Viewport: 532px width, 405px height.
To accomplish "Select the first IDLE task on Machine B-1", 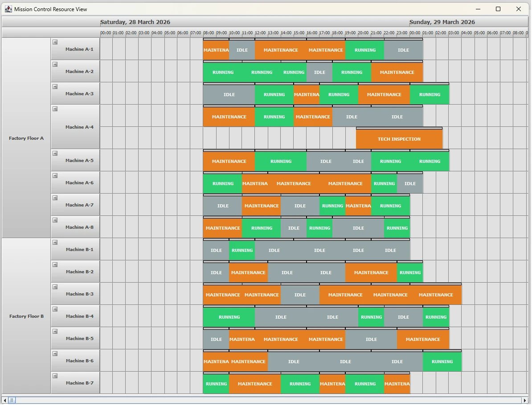I will 216,250.
